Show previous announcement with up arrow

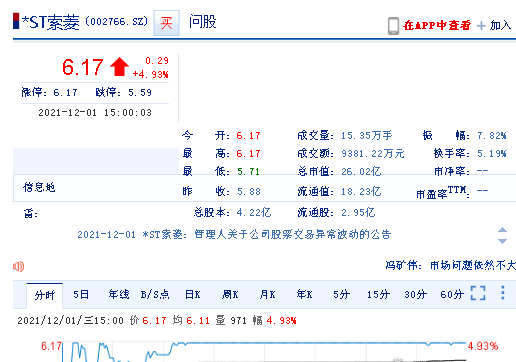[502, 230]
